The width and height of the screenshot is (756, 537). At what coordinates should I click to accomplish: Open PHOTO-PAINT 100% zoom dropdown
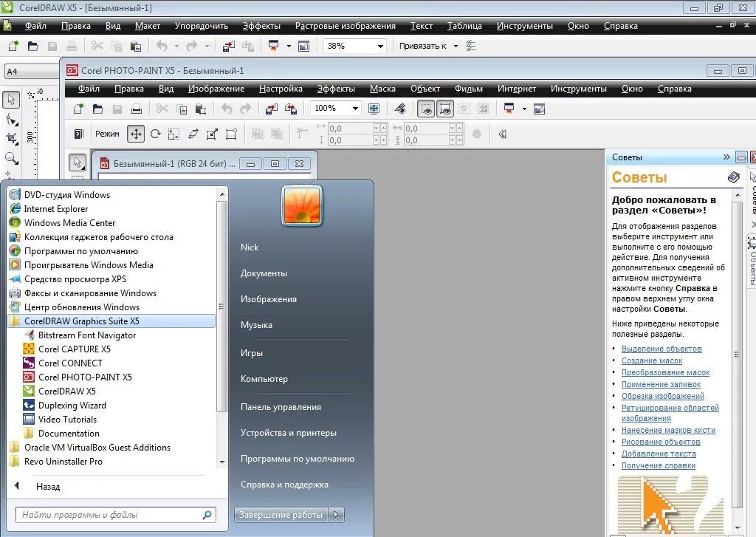(x=355, y=109)
